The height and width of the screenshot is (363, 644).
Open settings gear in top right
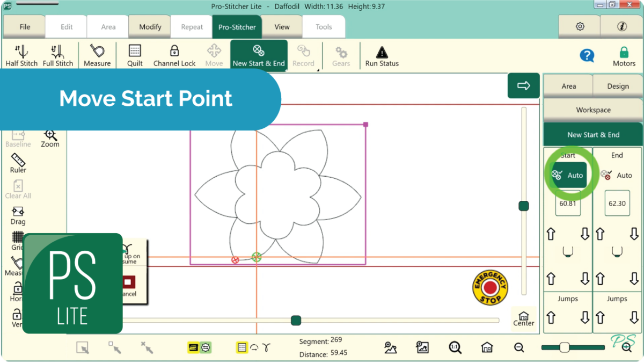(x=580, y=26)
